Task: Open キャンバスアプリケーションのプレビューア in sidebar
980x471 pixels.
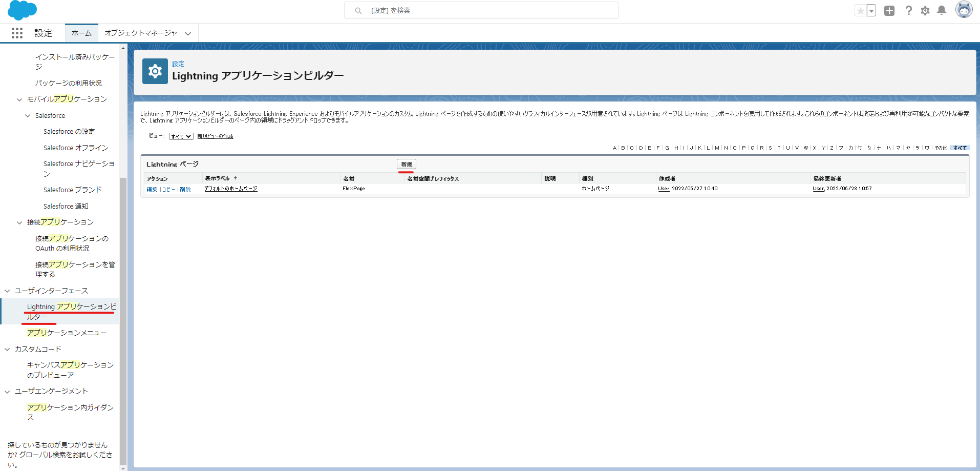Action: click(70, 370)
